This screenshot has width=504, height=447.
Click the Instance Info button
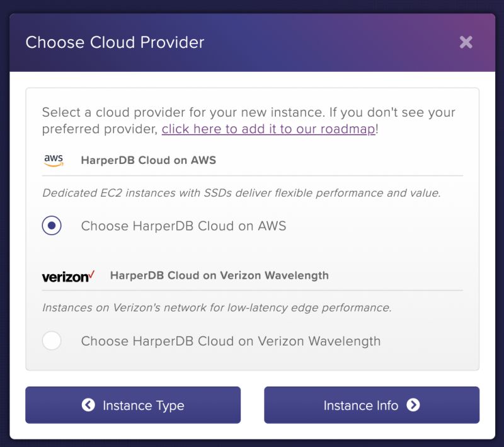(x=372, y=405)
